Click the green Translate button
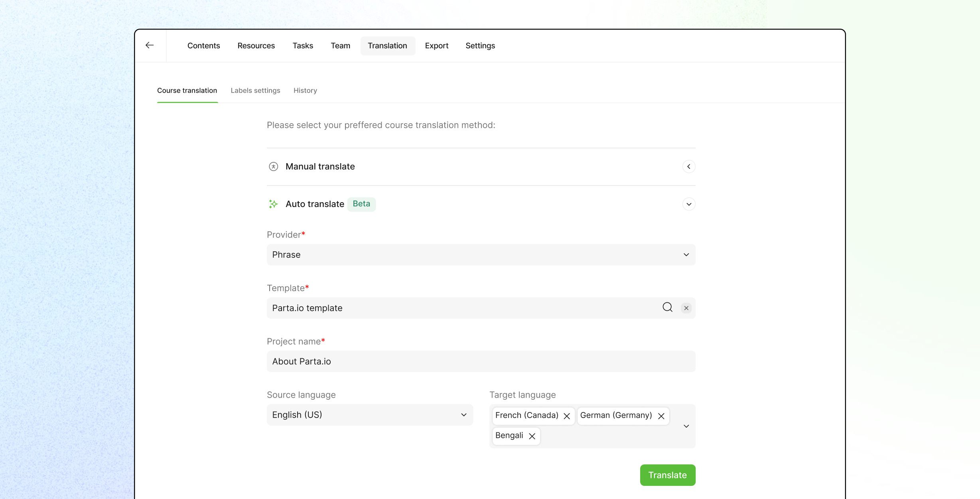Screen dimensions: 980x499 pyautogui.click(x=667, y=475)
